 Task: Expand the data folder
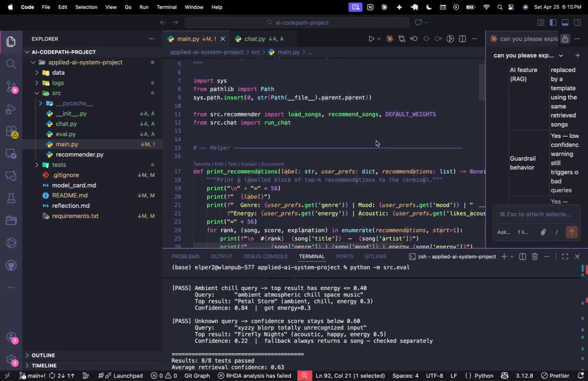(58, 72)
